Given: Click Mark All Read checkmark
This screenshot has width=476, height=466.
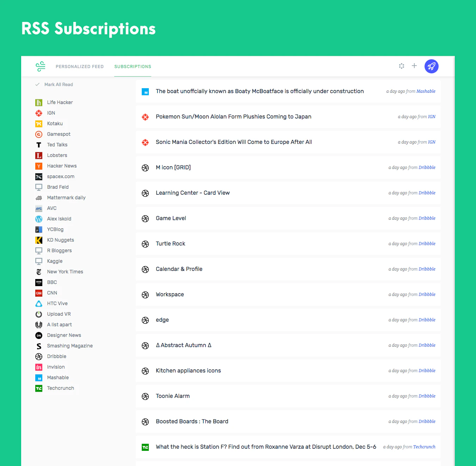Looking at the screenshot, I should coord(37,84).
